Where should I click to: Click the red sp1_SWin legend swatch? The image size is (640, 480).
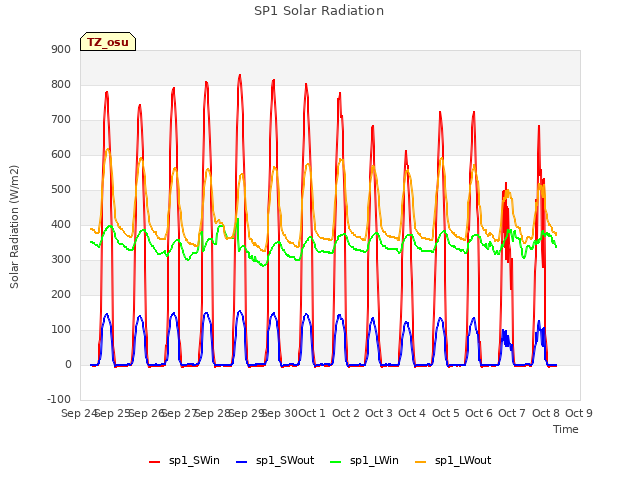coord(154,462)
